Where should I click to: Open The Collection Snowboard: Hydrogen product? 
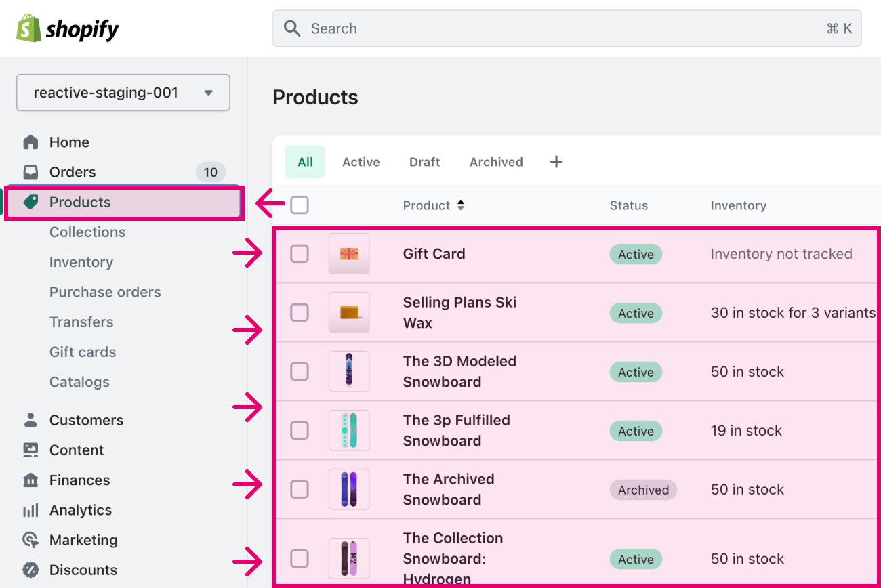tap(453, 559)
